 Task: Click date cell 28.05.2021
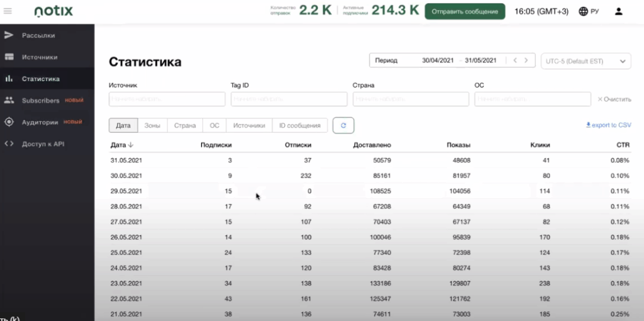pyautogui.click(x=126, y=206)
